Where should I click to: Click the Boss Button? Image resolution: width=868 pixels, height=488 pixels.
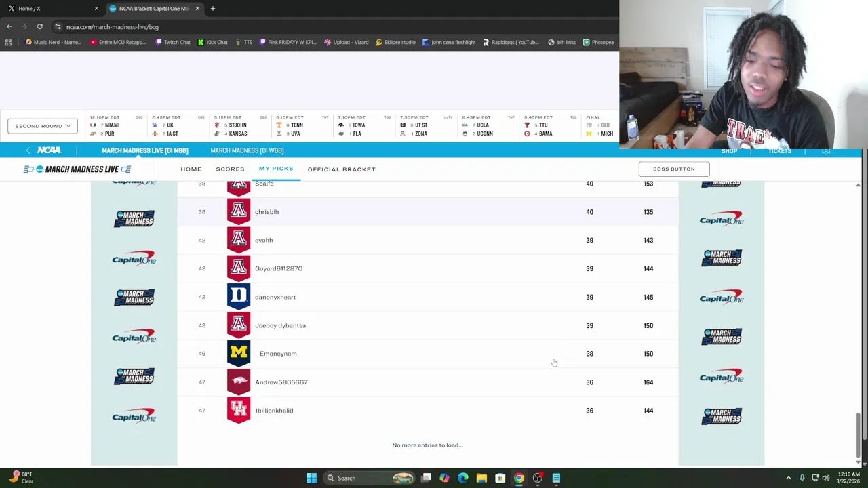pyautogui.click(x=674, y=169)
